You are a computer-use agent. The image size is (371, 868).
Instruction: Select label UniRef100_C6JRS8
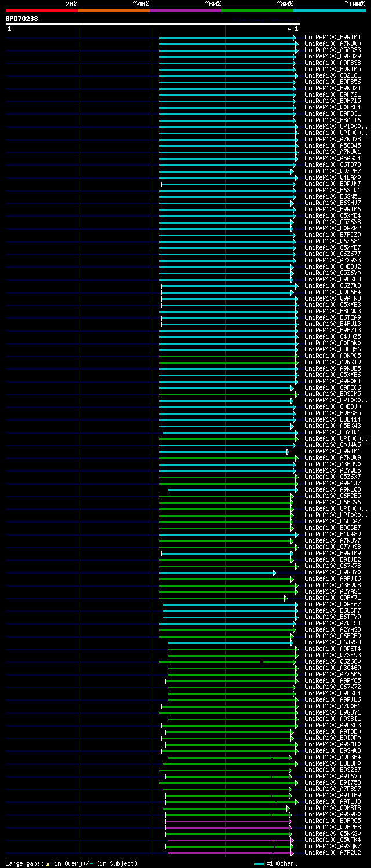(x=333, y=643)
